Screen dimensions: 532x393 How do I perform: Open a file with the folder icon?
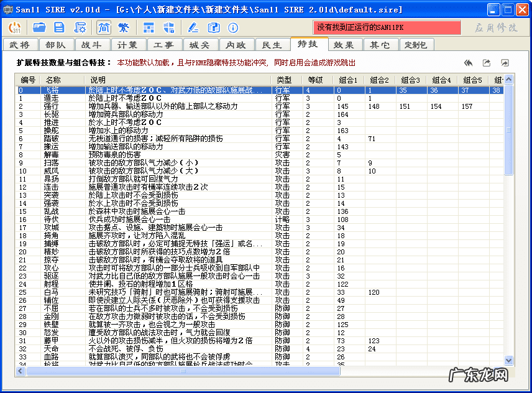pos(40,28)
